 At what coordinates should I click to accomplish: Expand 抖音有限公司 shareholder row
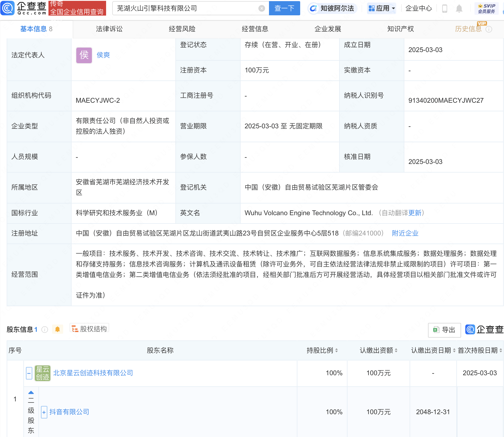[44, 412]
